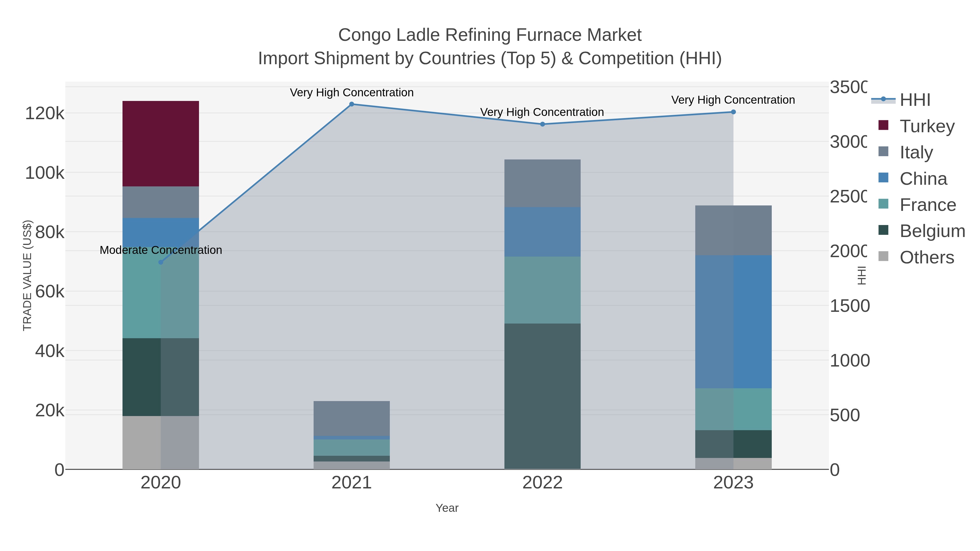Click the Turkey segment in the 2020 bar
Image resolution: width=980 pixels, height=551 pixels.
click(161, 144)
